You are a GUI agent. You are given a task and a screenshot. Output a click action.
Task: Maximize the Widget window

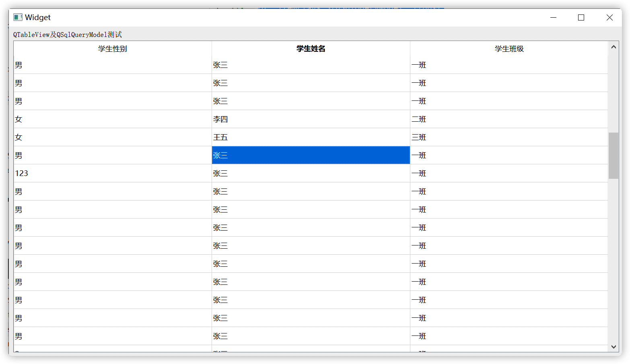[x=581, y=17]
